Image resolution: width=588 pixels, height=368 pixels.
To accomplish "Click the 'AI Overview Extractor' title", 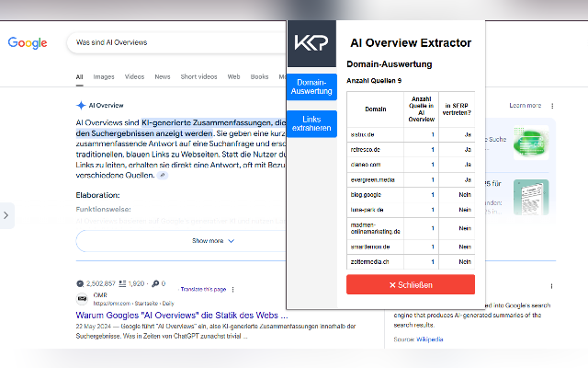I will click(x=411, y=43).
